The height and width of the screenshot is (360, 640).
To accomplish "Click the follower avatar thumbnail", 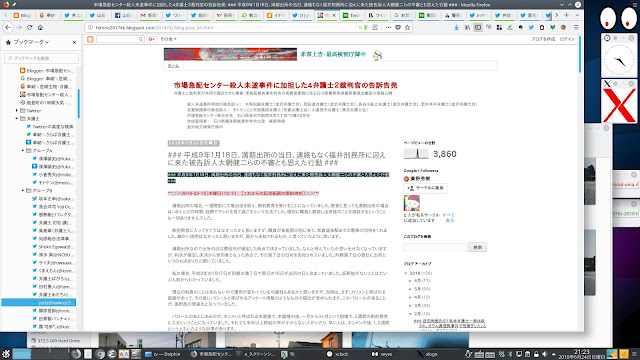I will (411, 203).
